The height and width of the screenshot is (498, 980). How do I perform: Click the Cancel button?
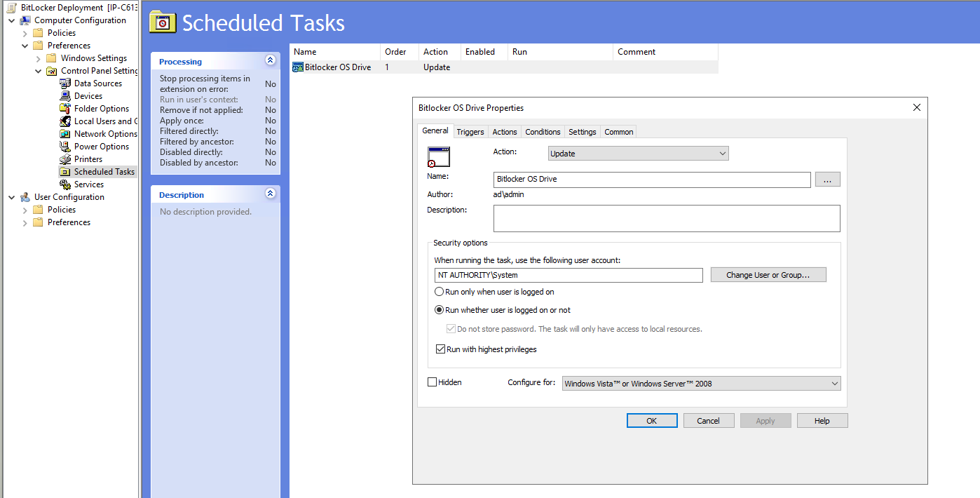tap(709, 421)
